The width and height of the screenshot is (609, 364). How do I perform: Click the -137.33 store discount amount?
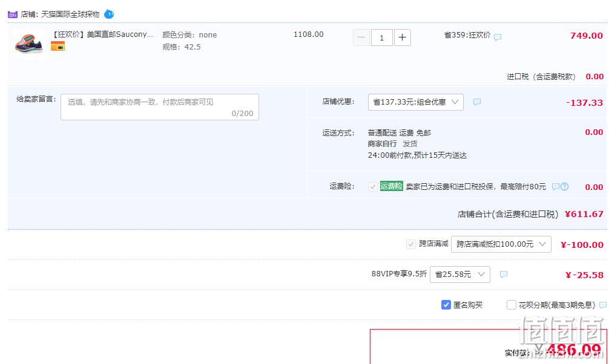[x=584, y=103]
